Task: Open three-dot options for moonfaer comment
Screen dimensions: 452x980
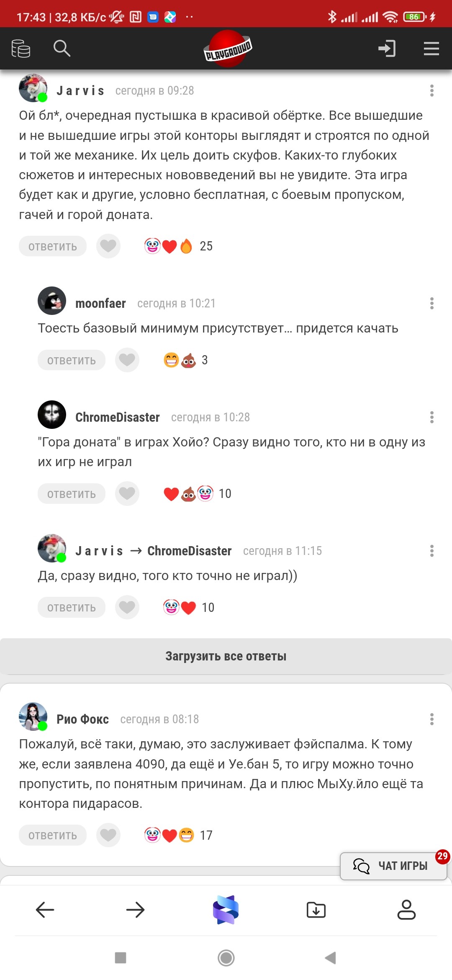Action: pyautogui.click(x=431, y=303)
